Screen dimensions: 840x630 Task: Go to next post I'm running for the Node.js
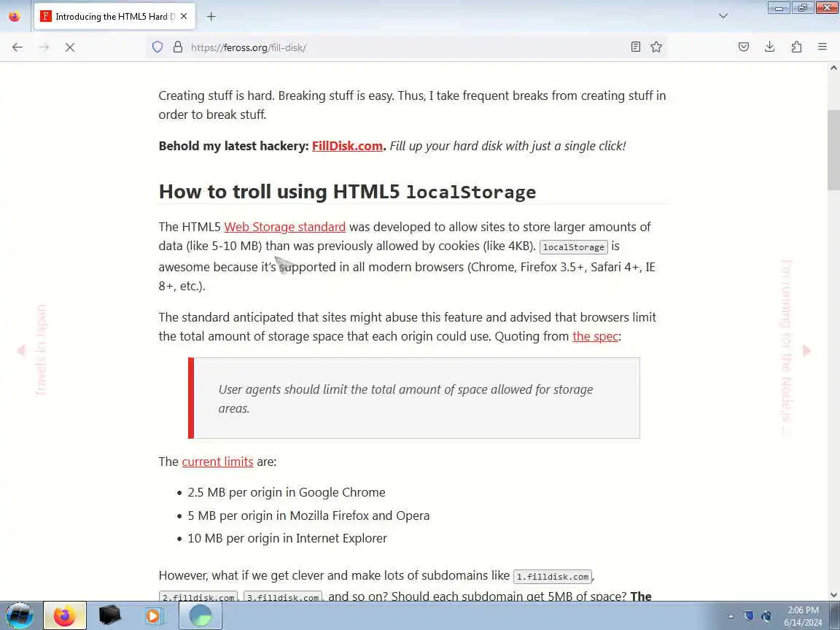click(786, 347)
